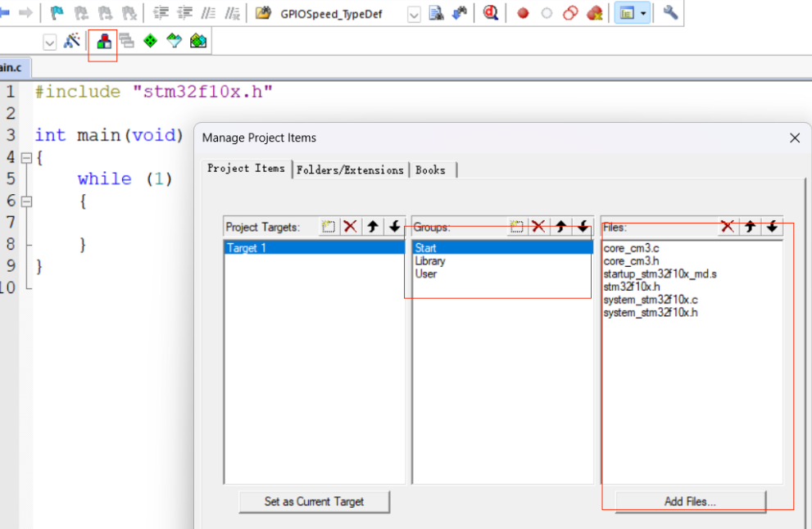Close the Manage Project Items dialog

(795, 138)
